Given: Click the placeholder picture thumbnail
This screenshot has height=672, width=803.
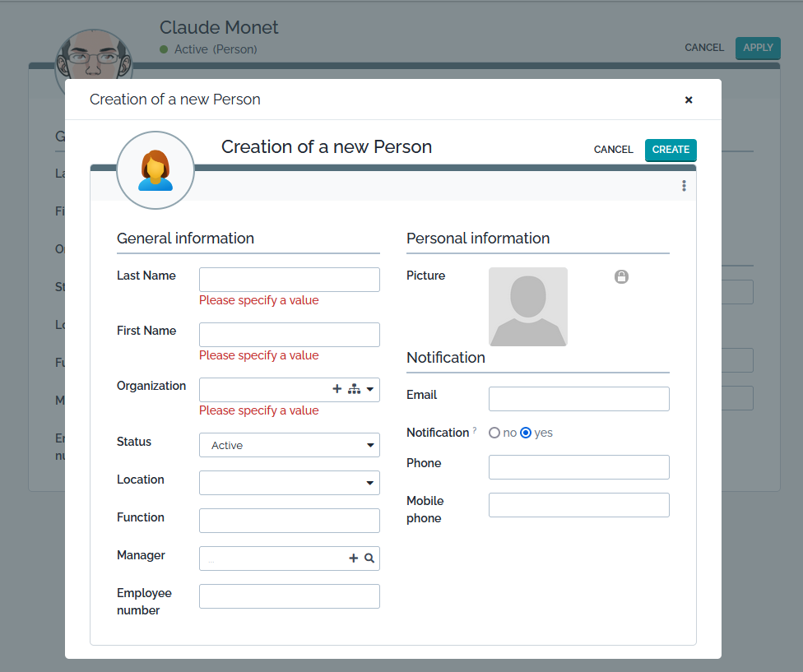Looking at the screenshot, I should [527, 306].
